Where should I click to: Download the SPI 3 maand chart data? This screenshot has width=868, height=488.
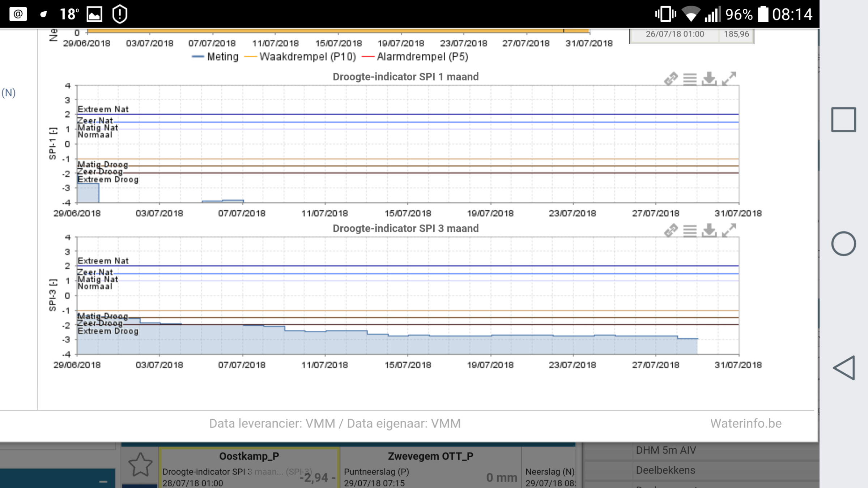coord(709,230)
